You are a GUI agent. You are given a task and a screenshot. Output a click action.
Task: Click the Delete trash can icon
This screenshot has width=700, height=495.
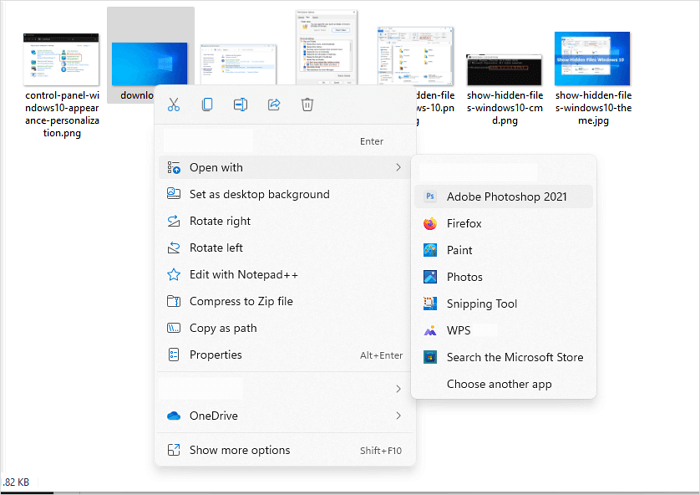(308, 104)
